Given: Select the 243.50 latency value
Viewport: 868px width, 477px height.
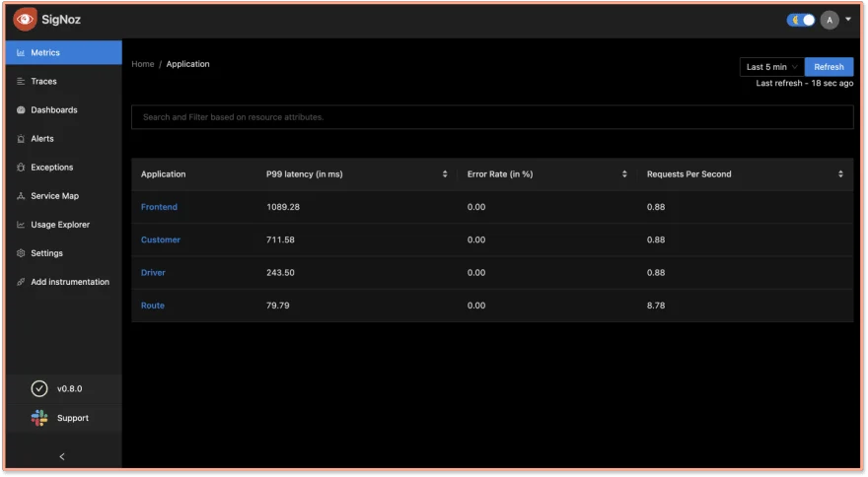Looking at the screenshot, I should click(x=280, y=273).
